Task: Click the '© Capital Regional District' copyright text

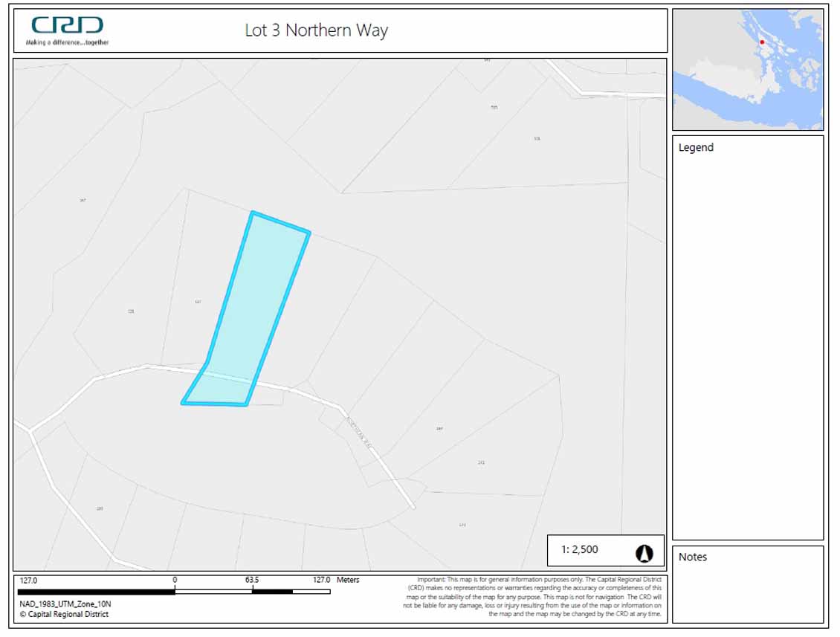Action: [x=64, y=615]
